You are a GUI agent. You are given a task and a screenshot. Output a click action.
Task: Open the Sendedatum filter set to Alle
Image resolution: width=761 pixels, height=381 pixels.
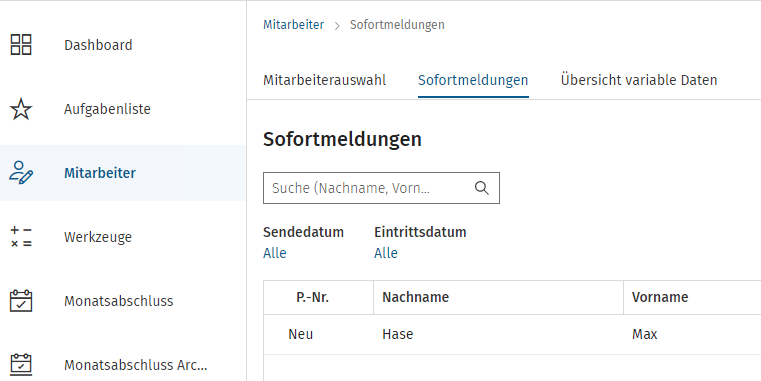point(275,253)
